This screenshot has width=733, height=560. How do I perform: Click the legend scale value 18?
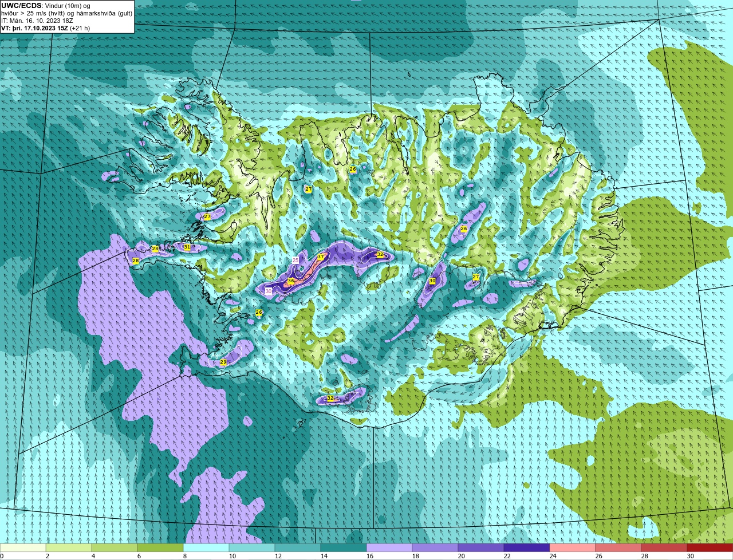click(415, 556)
